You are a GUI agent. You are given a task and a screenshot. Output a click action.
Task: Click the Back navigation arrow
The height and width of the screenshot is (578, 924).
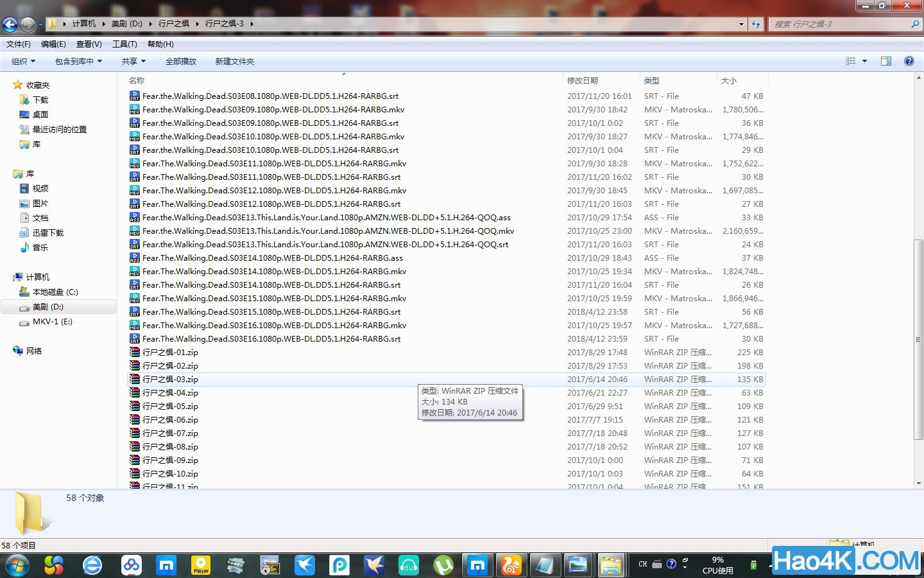[10, 24]
